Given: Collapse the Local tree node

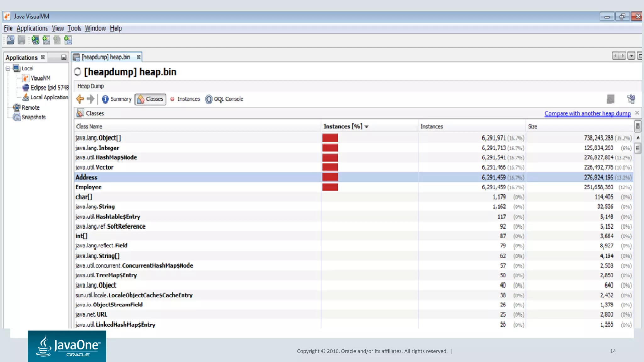Looking at the screenshot, I should 8,69.
